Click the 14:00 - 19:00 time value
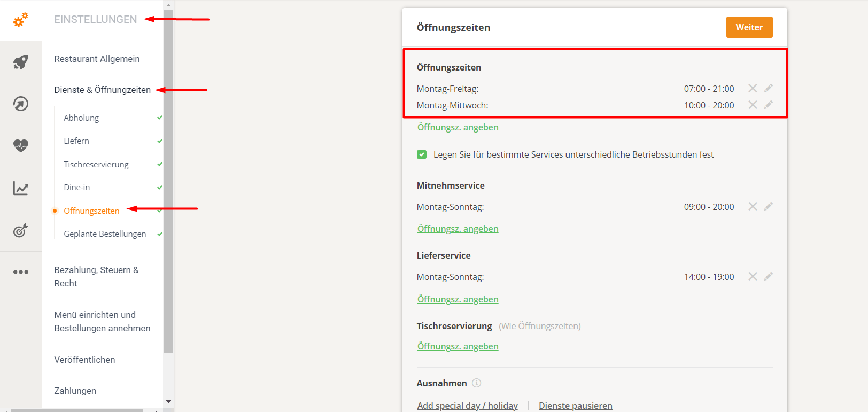868x412 pixels. (x=709, y=277)
